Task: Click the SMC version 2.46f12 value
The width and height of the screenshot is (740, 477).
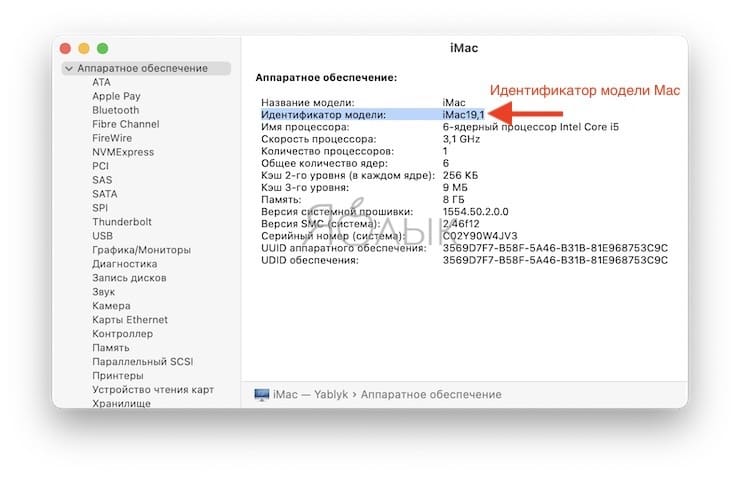Action: [x=461, y=224]
